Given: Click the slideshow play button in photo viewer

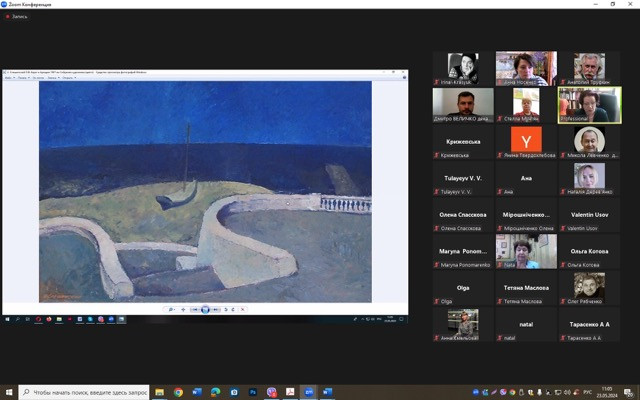Looking at the screenshot, I should (205, 309).
